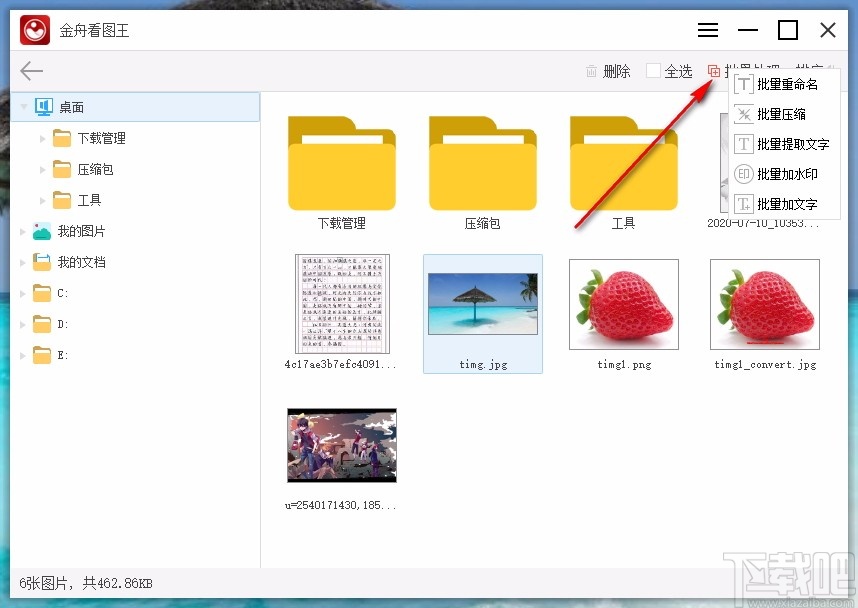Select 批量重命名 from the batch menu
The width and height of the screenshot is (858, 608).
click(787, 84)
